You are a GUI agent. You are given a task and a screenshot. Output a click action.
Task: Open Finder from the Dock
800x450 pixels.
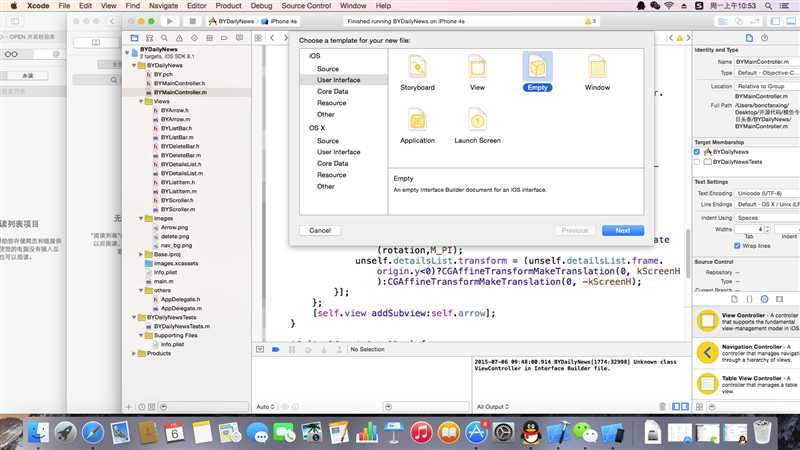pos(38,433)
